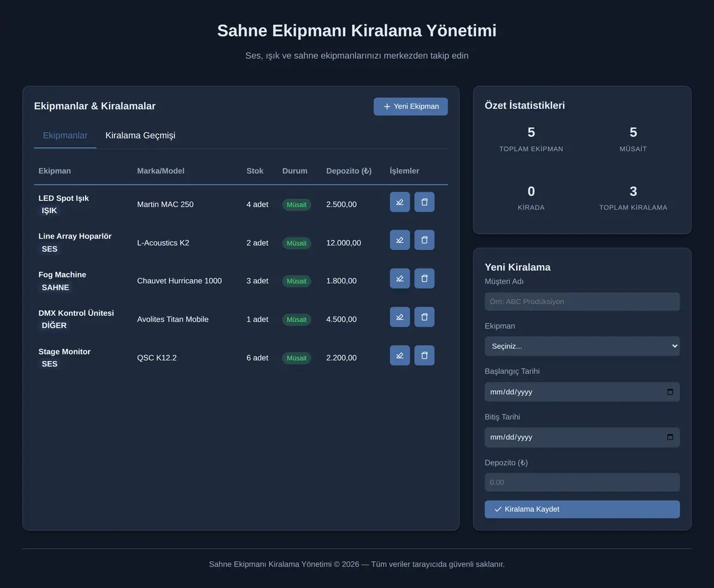Delete the Fog Machine entry
The width and height of the screenshot is (714, 588).
(424, 279)
